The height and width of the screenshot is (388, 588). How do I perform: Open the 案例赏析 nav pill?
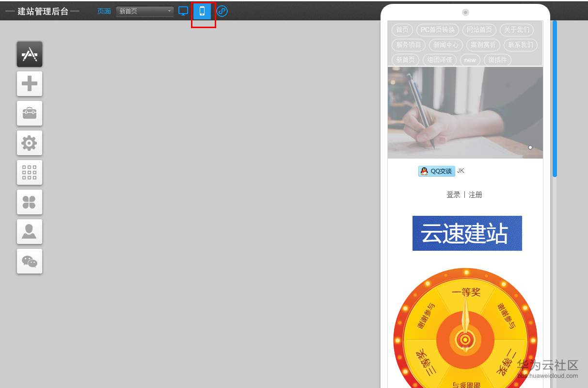tap(483, 45)
